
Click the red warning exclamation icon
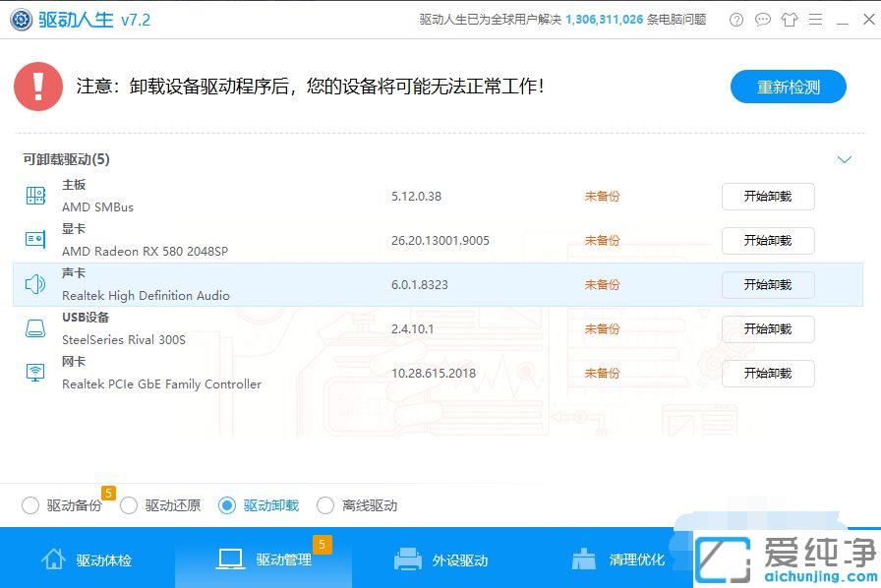pyautogui.click(x=38, y=86)
